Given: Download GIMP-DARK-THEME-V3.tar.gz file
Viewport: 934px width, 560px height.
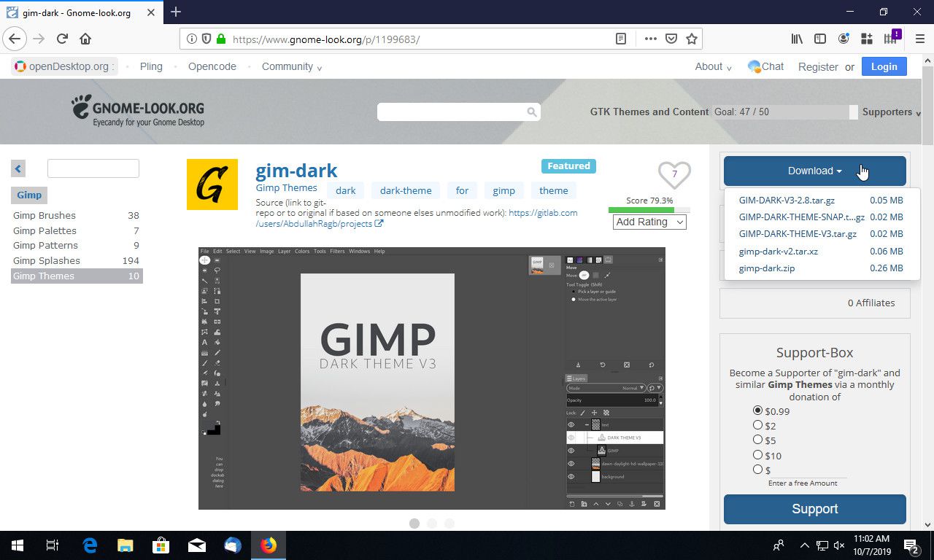Looking at the screenshot, I should coord(798,234).
